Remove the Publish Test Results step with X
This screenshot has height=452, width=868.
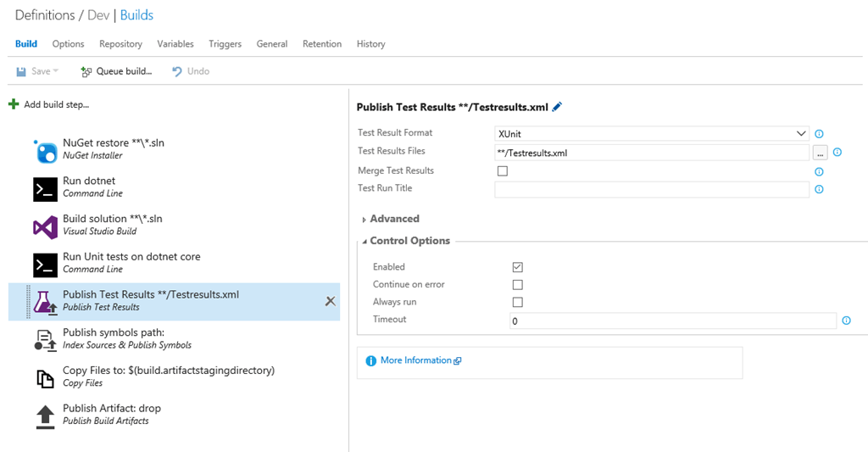tap(330, 301)
